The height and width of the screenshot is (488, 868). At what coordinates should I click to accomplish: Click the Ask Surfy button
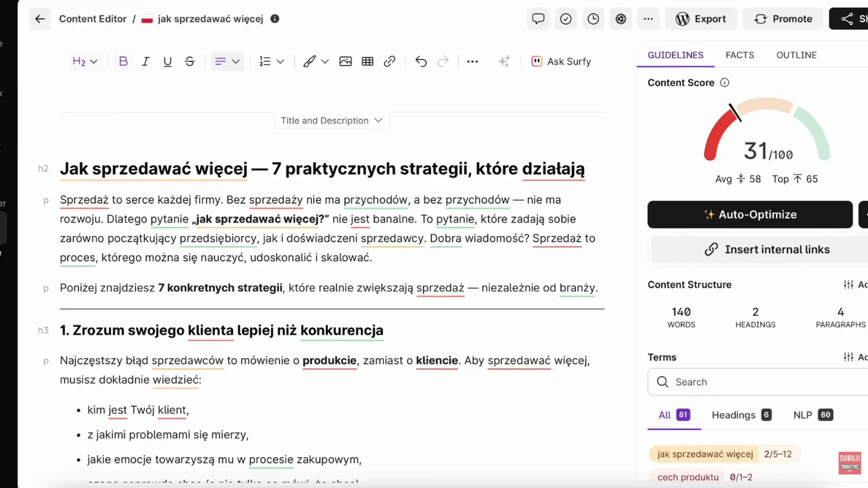[x=561, y=61]
